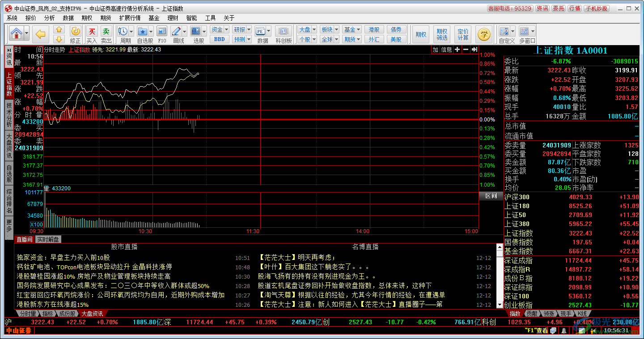Expand the 多窗口 dropdown arrow

(533, 32)
